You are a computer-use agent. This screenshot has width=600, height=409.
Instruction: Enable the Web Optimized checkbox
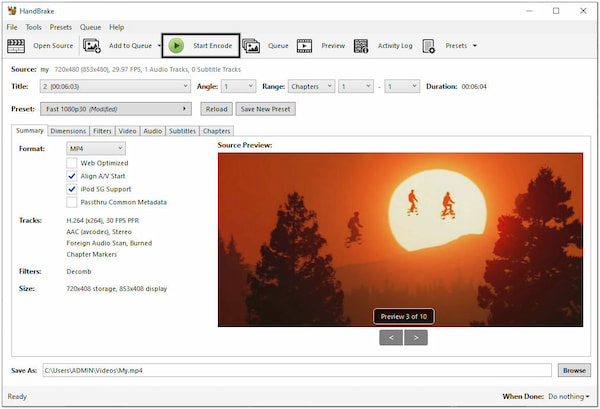tap(72, 163)
